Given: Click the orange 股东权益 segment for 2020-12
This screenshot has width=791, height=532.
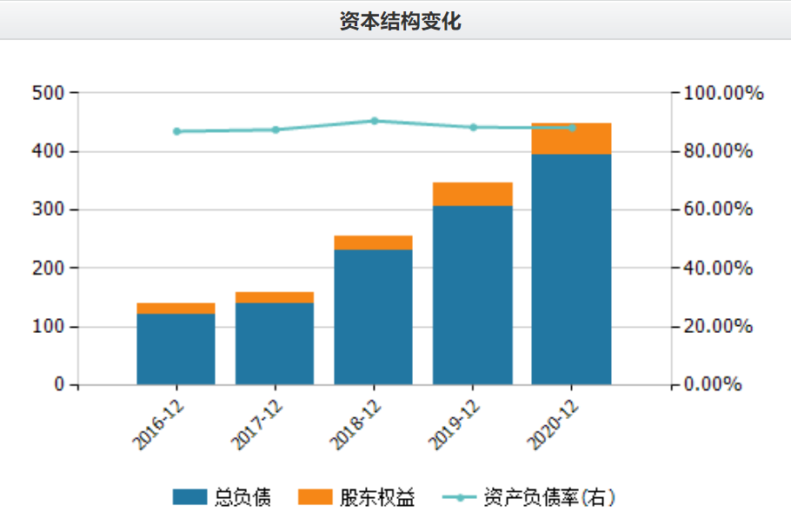Looking at the screenshot, I should 572,139.
